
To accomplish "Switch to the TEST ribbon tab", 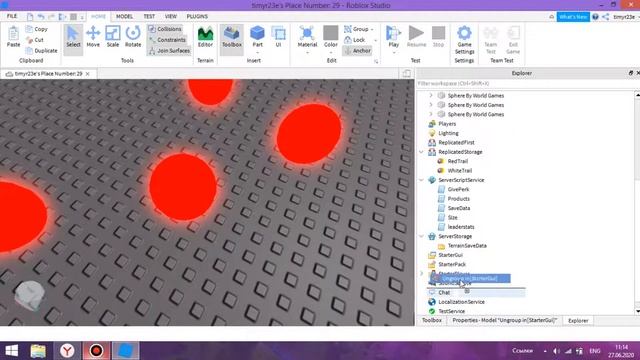I will (149, 16).
